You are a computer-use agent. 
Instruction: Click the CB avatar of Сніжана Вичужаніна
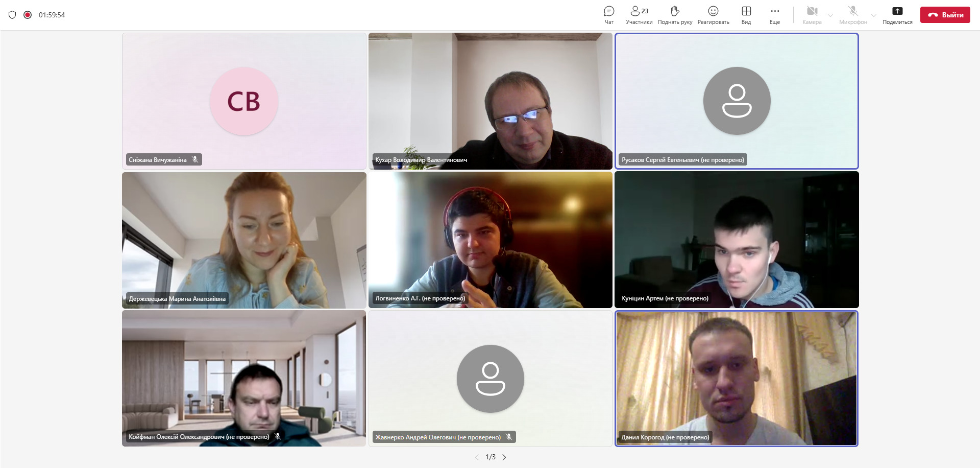point(244,101)
